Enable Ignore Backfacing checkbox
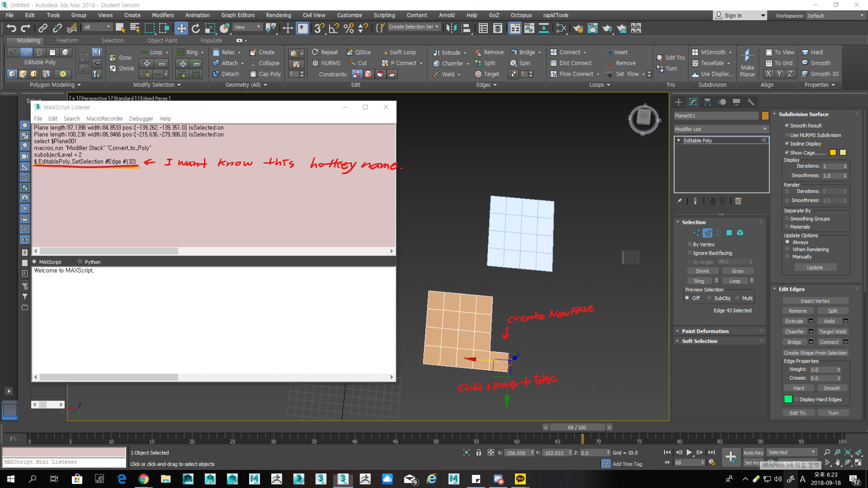The width and height of the screenshot is (868, 488). pyautogui.click(x=690, y=253)
